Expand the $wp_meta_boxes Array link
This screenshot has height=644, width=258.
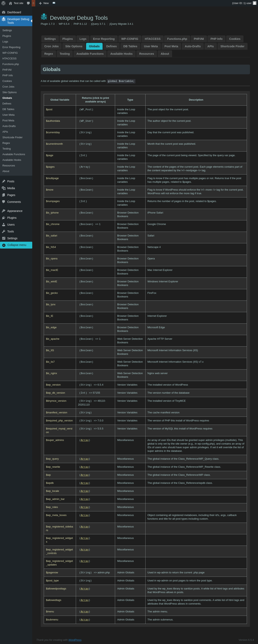[85, 515]
